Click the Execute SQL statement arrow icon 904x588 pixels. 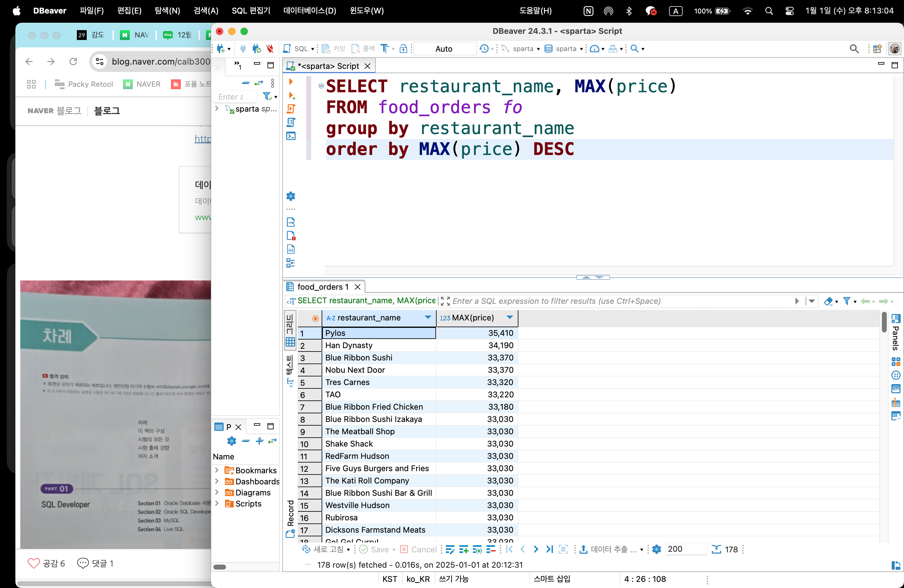291,82
